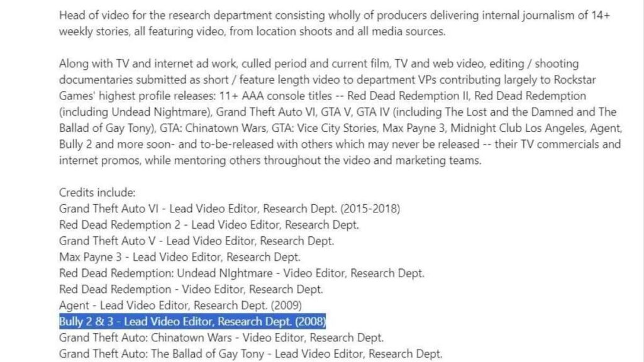This screenshot has height=362, width=644.
Task: Click 'The Ballad of Gay Tony - Lead Video Editor' line
Action: (x=250, y=354)
